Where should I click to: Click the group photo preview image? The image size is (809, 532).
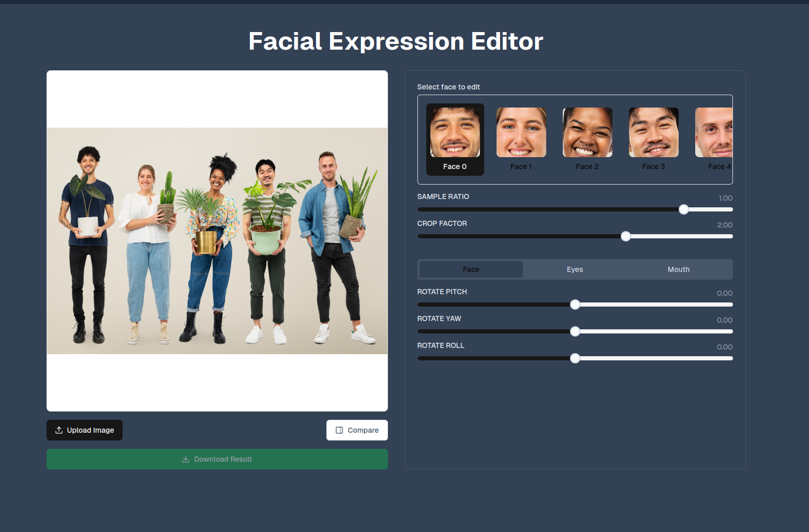[217, 241]
